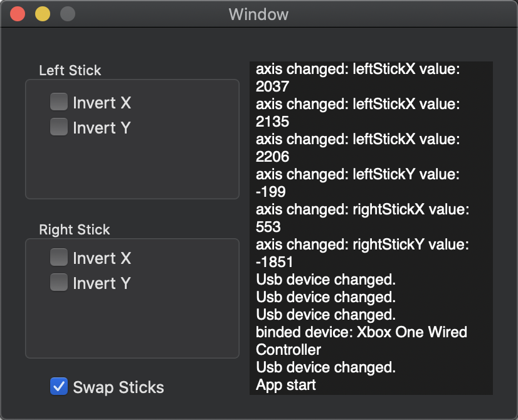The width and height of the screenshot is (518, 420).
Task: Select the Left Stick group label
Action: [x=70, y=70]
